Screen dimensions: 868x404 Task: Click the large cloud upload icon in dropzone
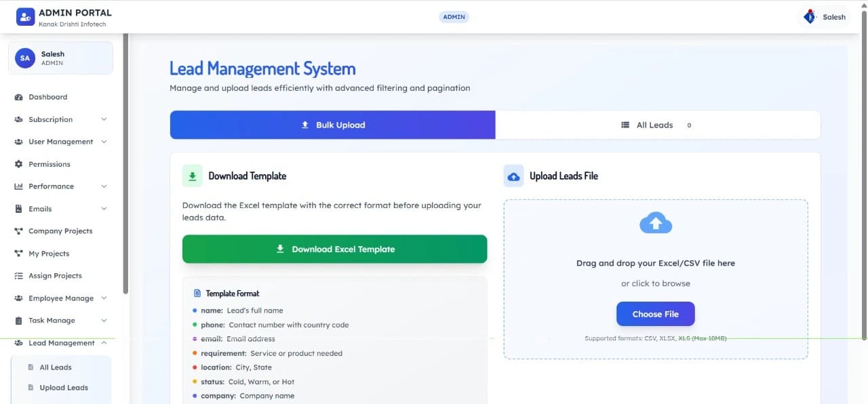[656, 223]
